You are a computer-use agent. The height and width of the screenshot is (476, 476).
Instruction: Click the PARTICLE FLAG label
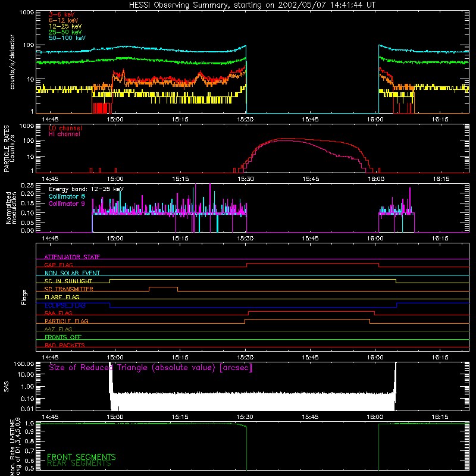coord(67,321)
